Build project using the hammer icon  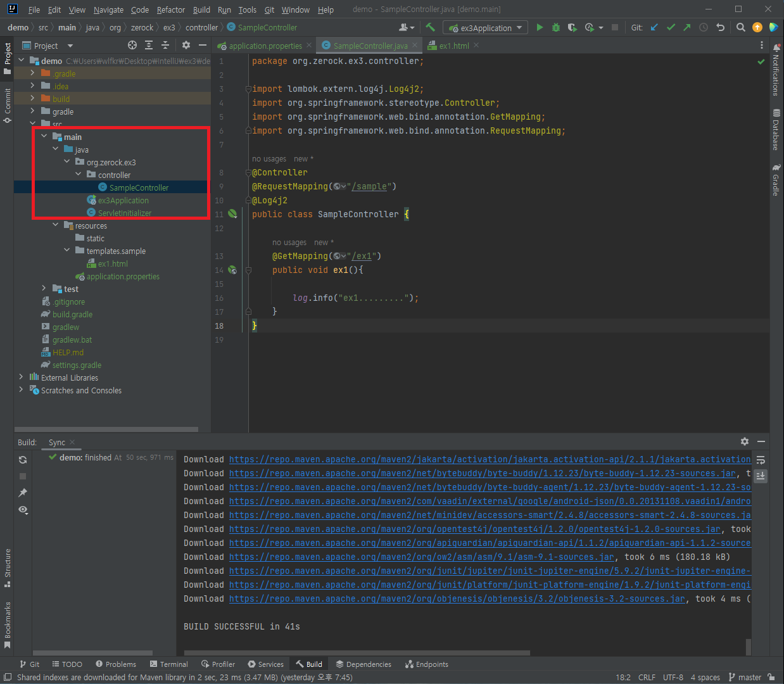click(x=431, y=27)
